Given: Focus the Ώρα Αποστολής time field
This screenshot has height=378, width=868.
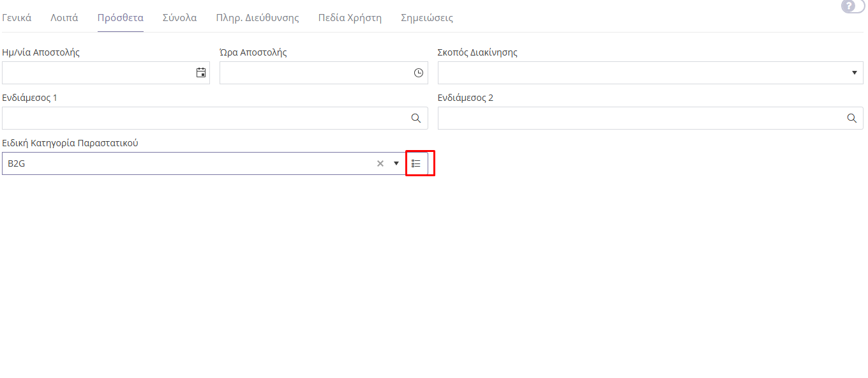Looking at the screenshot, I should 313,73.
